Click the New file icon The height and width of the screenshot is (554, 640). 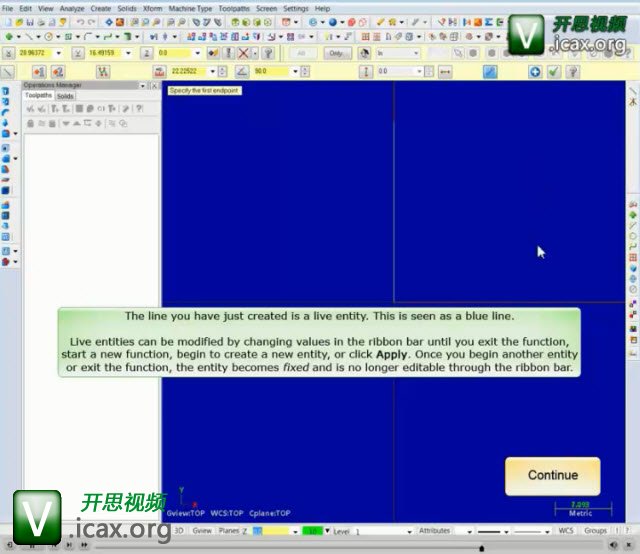8,22
